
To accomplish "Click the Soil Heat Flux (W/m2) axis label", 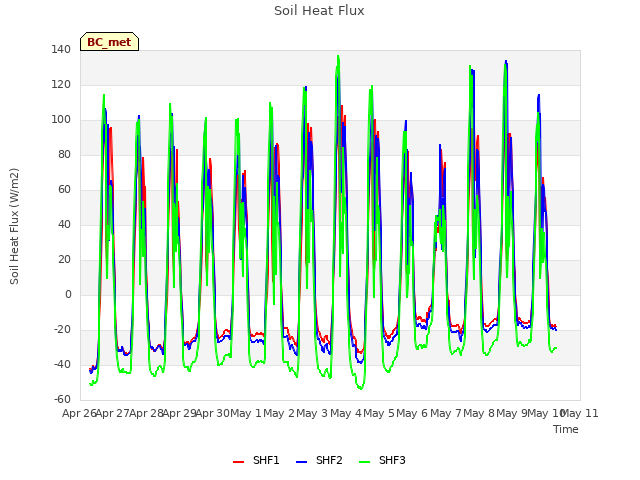I will click(x=14, y=226).
